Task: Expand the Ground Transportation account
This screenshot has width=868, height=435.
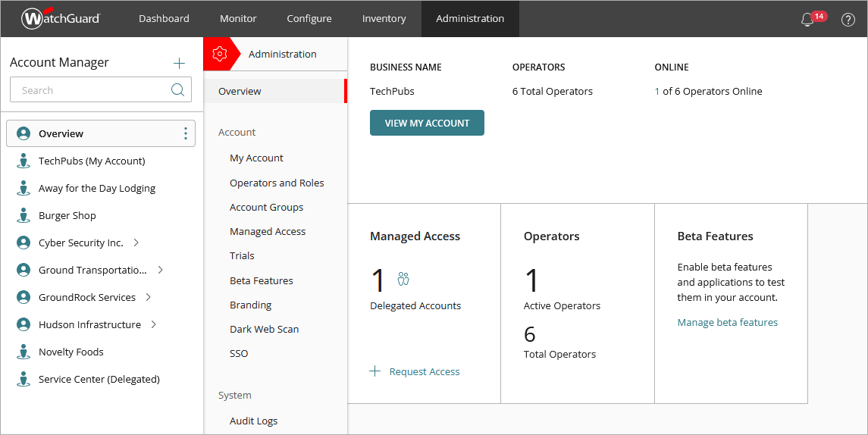Action: pos(161,270)
